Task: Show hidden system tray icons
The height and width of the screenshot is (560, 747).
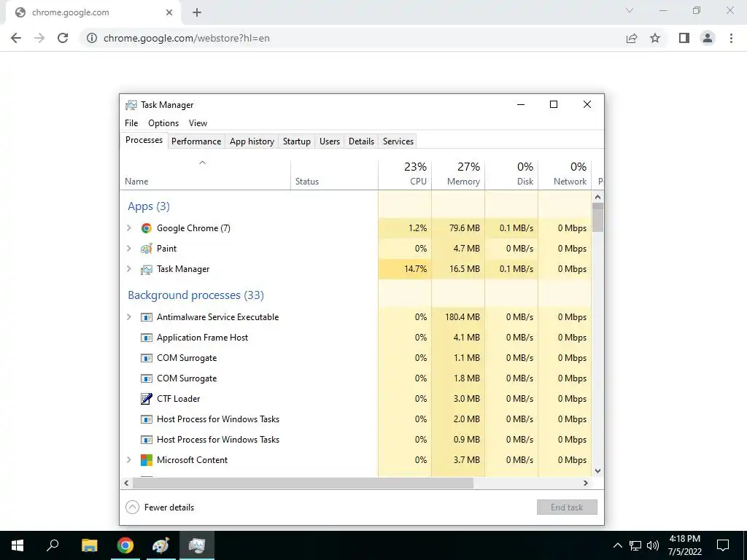Action: click(x=617, y=545)
